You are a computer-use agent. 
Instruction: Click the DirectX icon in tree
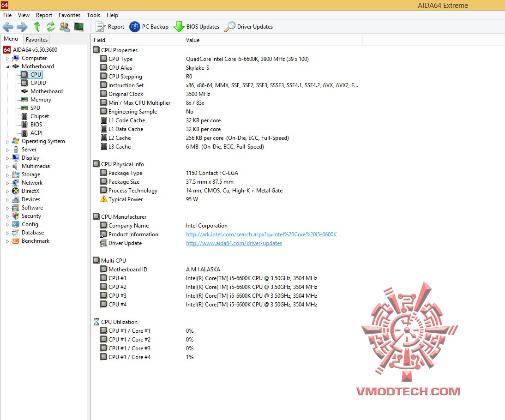click(15, 191)
